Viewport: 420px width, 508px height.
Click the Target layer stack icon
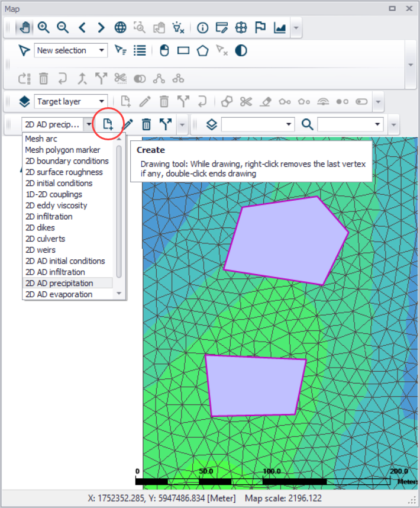[24, 102]
